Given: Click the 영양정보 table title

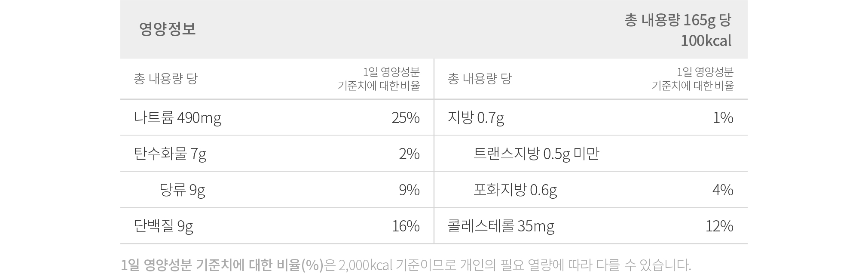Looking at the screenshot, I should click(x=167, y=29).
